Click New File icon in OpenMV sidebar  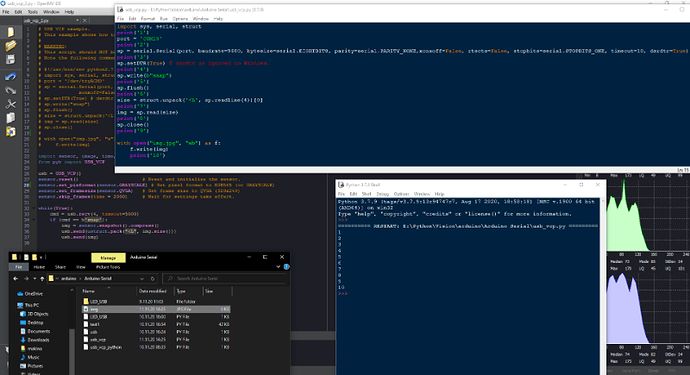click(11, 32)
